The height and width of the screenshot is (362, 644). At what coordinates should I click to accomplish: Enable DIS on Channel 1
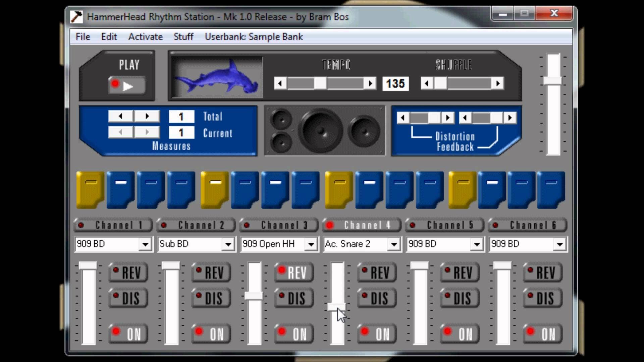[128, 298]
